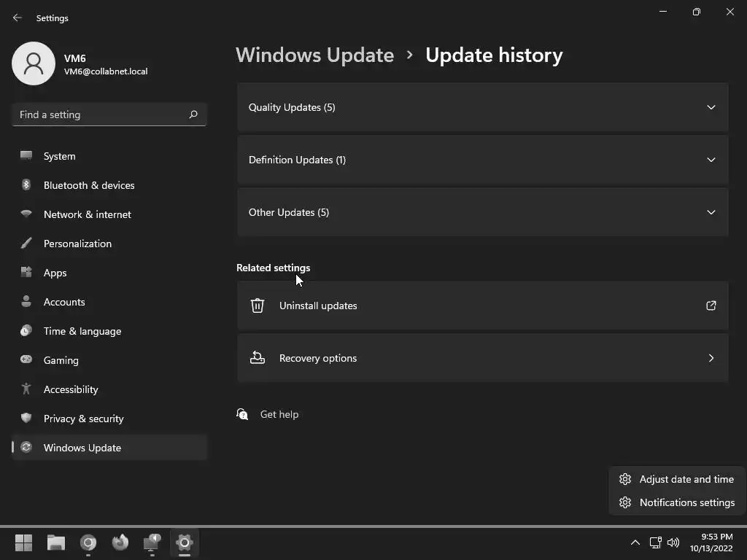Show hidden tray icons
Viewport: 747px width, 560px height.
635,542
